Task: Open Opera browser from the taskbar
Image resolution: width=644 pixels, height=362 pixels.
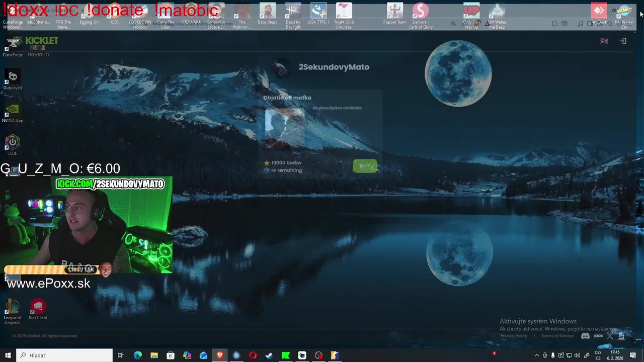Action: tap(253, 355)
